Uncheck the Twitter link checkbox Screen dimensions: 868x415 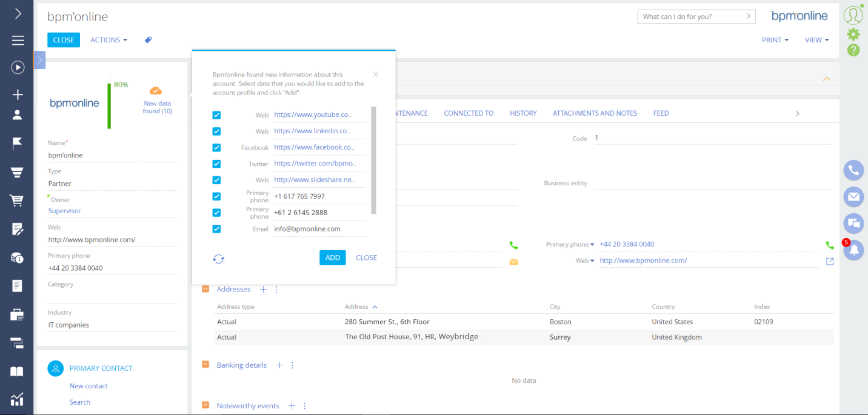click(x=216, y=164)
